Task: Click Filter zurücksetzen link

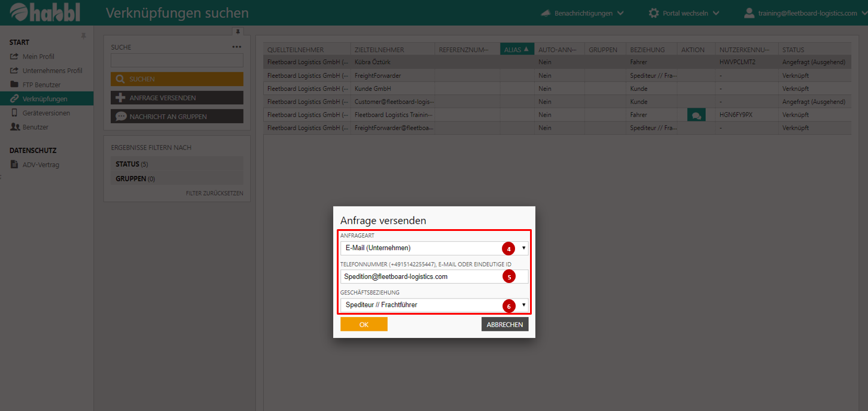Action: [214, 193]
